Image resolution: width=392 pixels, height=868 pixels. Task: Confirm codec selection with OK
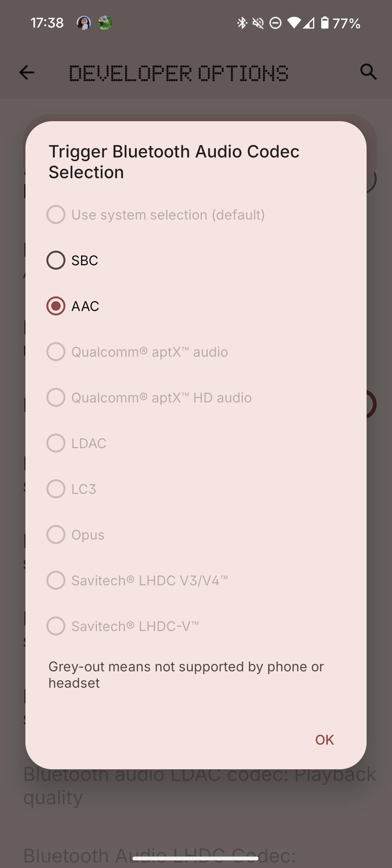click(x=324, y=739)
